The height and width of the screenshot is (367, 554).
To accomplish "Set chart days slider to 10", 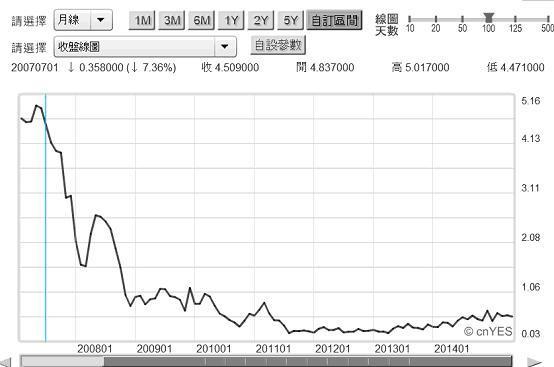I will 410,20.
